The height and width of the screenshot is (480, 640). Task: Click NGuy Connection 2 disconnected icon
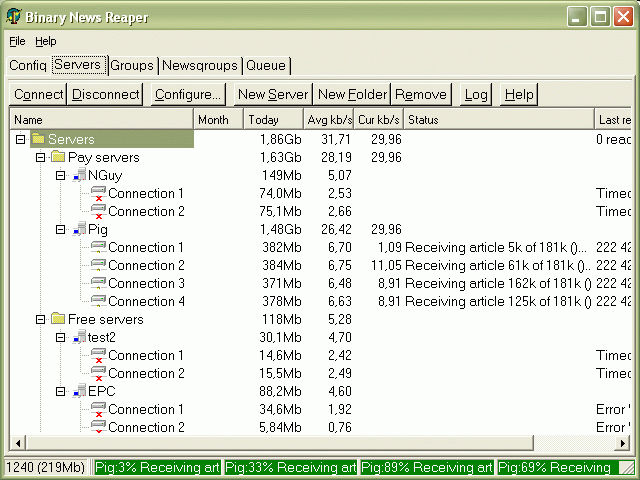(98, 211)
